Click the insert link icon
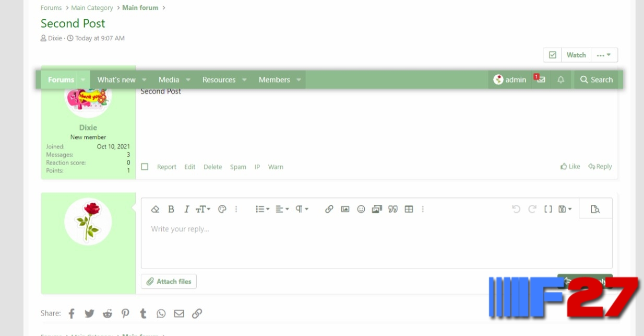644x336 pixels. pos(329,209)
